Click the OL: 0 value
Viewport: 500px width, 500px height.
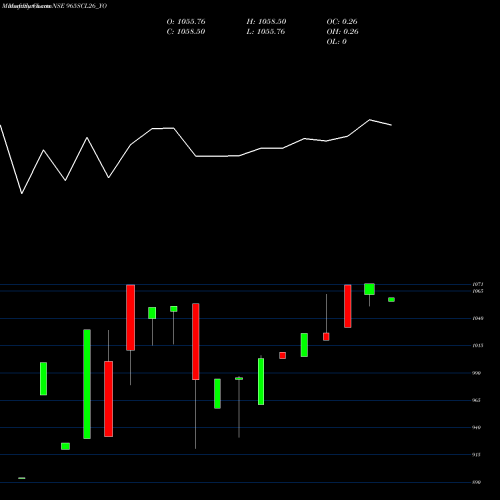337,42
